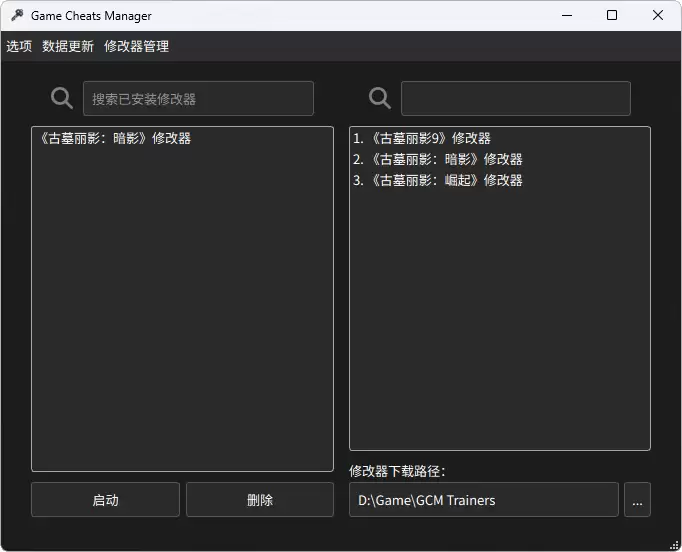Click the Game Cheats Manager app icon
The height and width of the screenshot is (552, 682).
(17, 16)
